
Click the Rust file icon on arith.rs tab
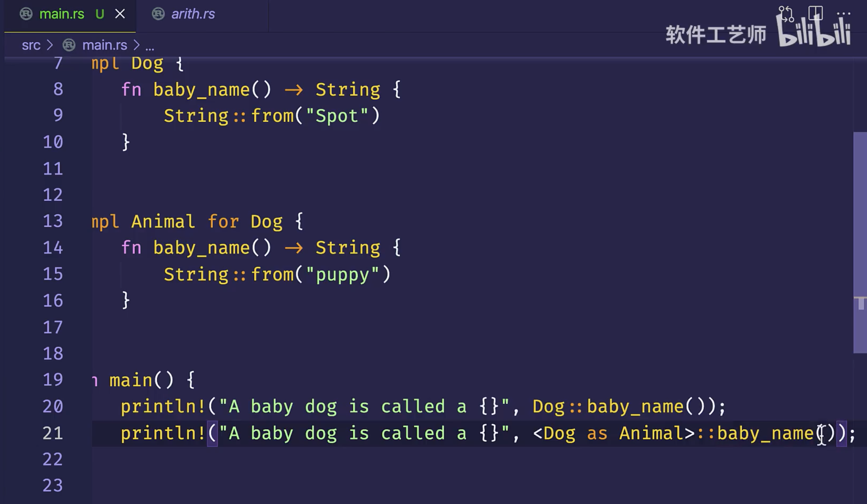[x=158, y=14]
